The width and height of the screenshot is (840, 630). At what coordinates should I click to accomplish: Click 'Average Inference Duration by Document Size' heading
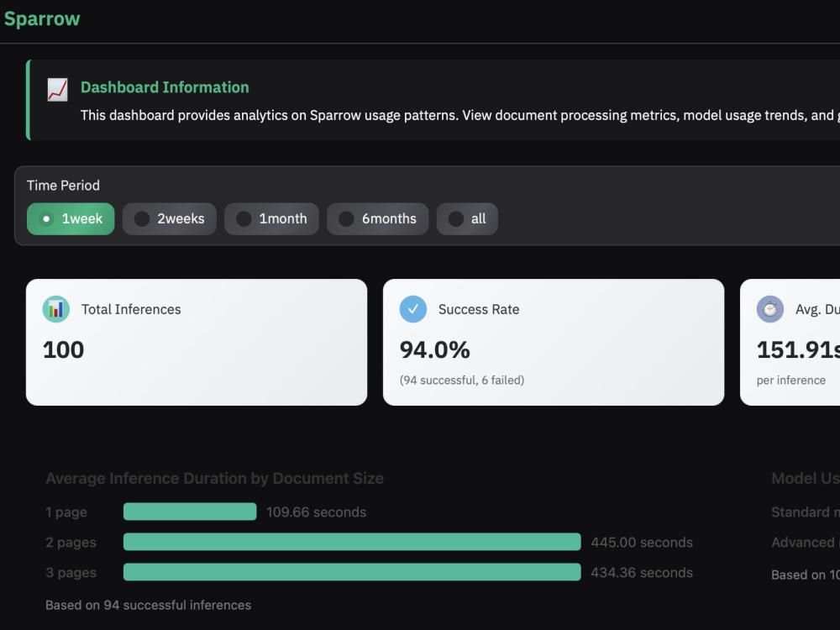point(214,479)
